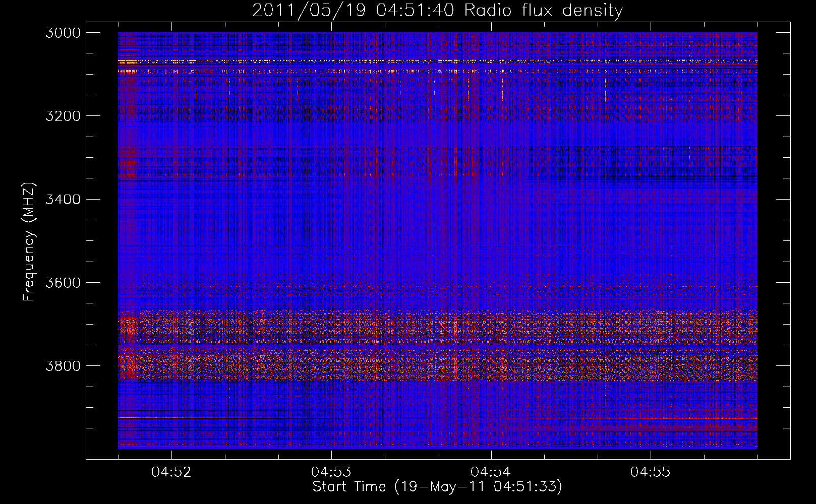Screen dimensions: 816x504
Task: Click the '04:52' time axis label
Action: 171,472
